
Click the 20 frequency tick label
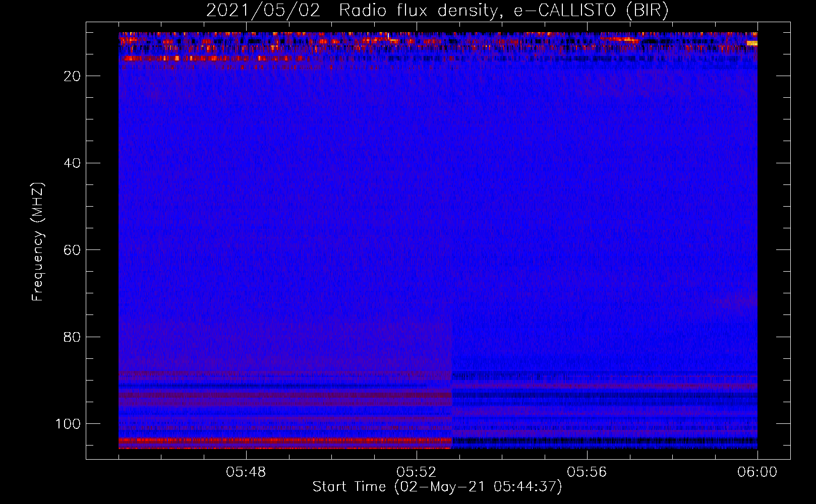(x=73, y=76)
